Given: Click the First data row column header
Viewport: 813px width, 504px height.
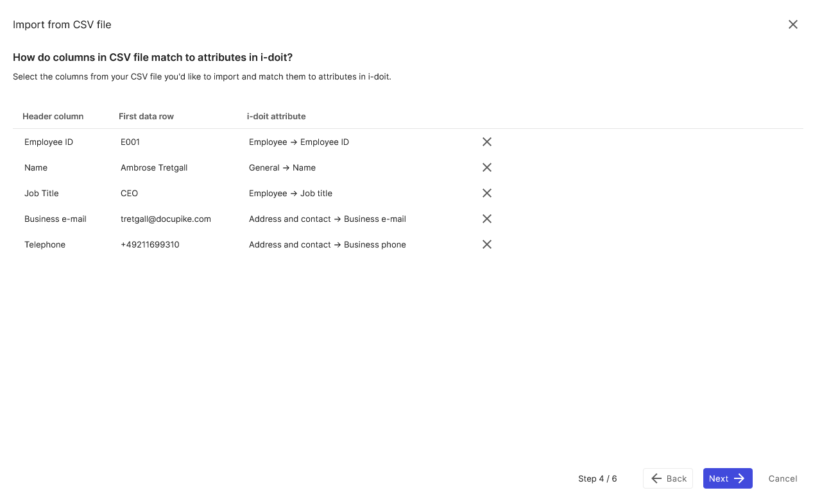Looking at the screenshot, I should (x=146, y=116).
